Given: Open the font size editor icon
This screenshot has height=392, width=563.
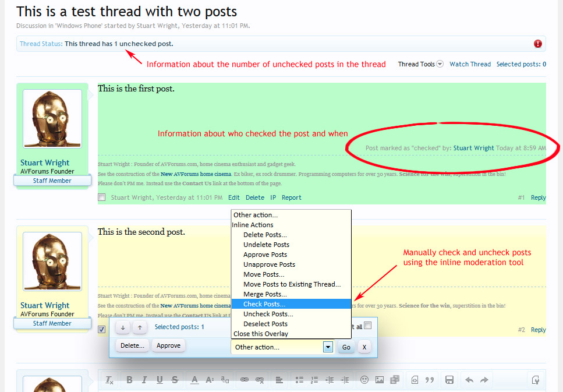Looking at the screenshot, I should [x=210, y=380].
